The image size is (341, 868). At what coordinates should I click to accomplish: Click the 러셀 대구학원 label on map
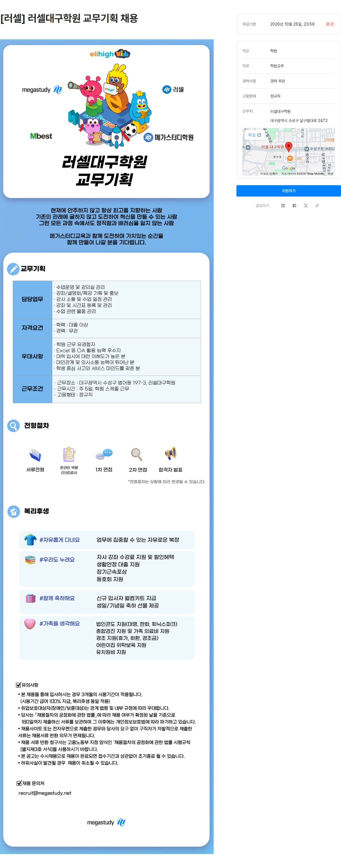[272, 147]
